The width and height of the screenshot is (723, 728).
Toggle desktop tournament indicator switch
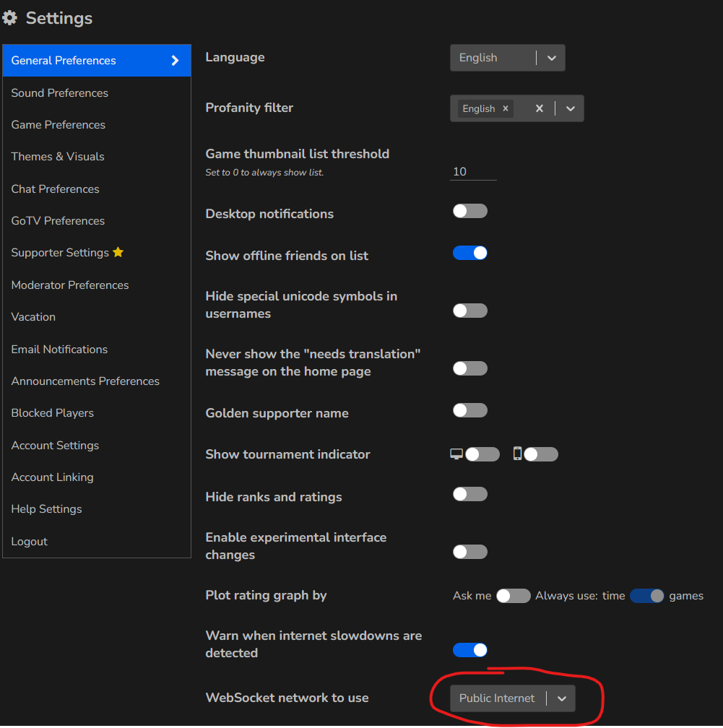pos(482,454)
